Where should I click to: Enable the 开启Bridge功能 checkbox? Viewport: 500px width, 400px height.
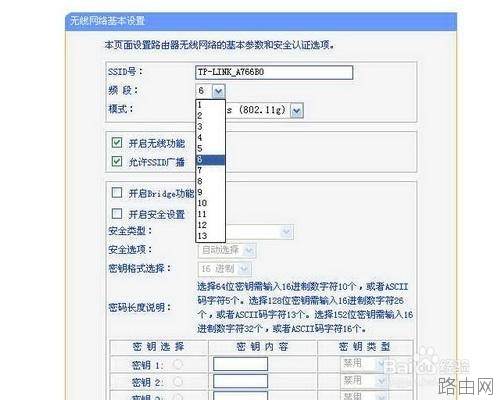(x=117, y=193)
